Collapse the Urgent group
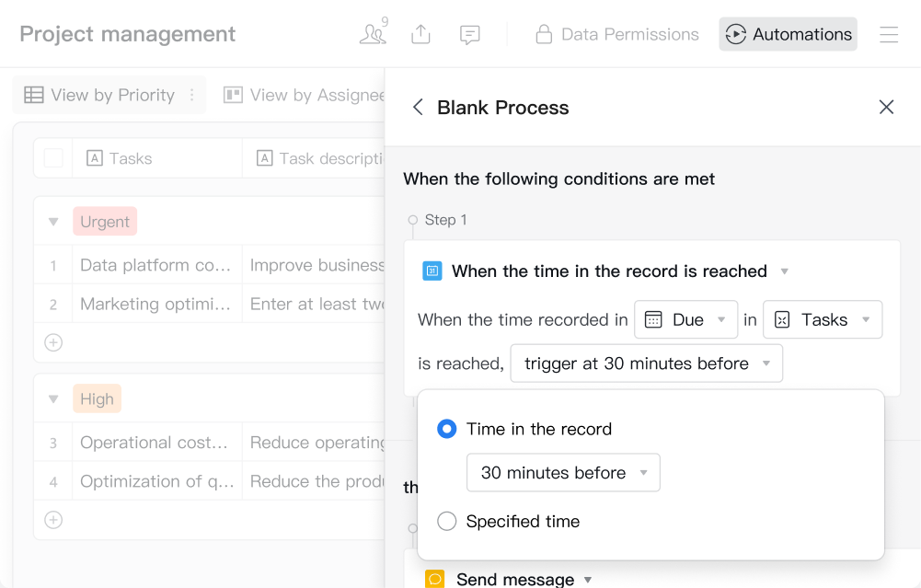 [53, 222]
